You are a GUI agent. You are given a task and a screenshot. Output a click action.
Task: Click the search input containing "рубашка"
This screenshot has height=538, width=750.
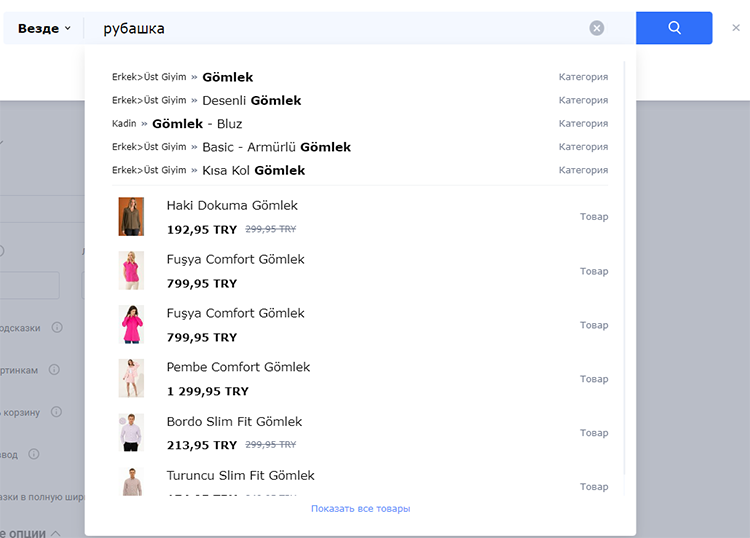pos(340,29)
